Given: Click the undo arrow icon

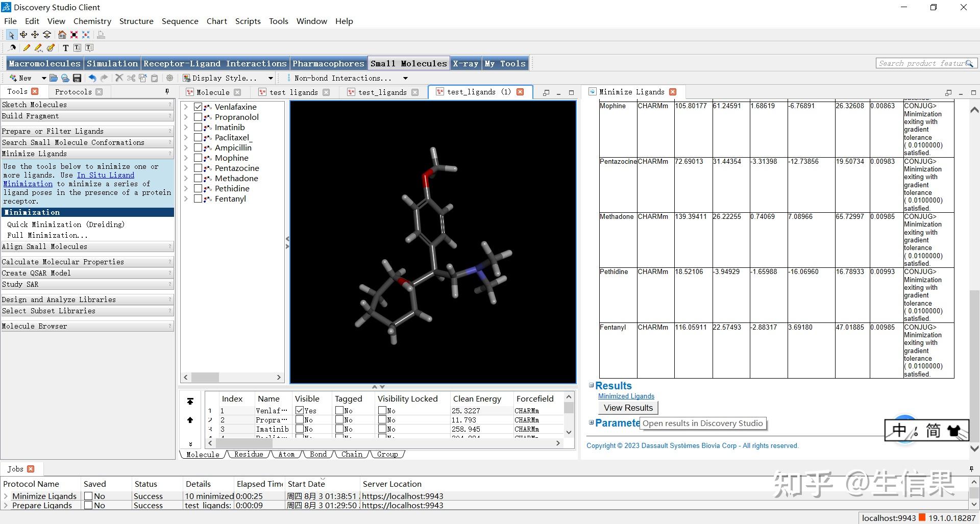Looking at the screenshot, I should pos(92,78).
